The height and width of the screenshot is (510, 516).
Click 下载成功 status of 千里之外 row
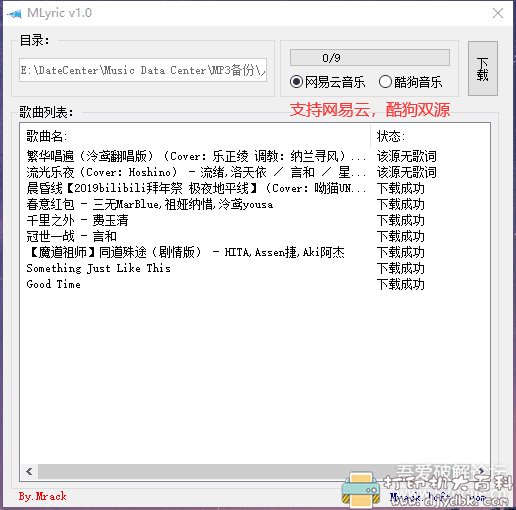click(401, 220)
